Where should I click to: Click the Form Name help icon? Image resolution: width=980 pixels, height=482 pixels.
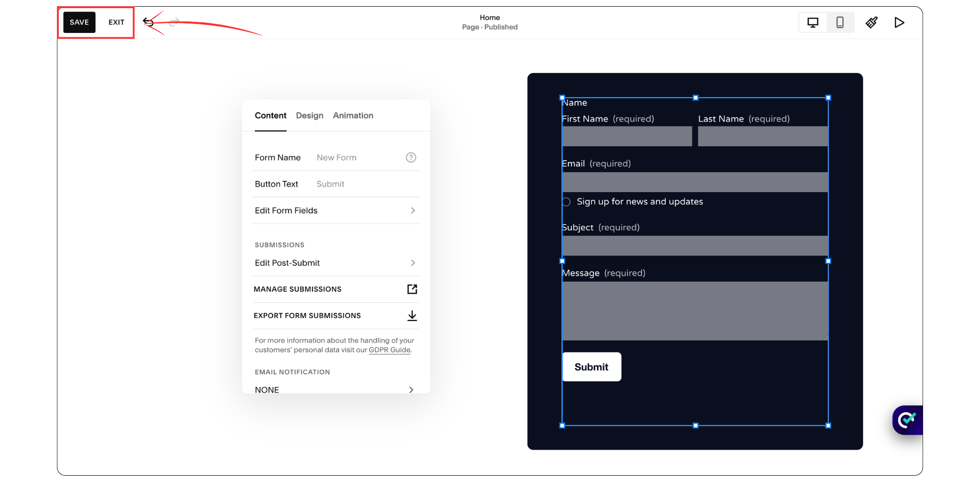(411, 158)
